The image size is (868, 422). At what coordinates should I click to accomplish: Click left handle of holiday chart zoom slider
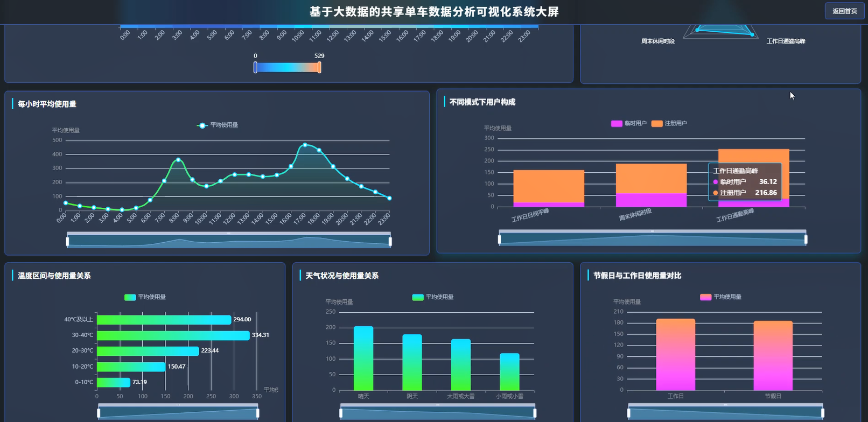628,413
